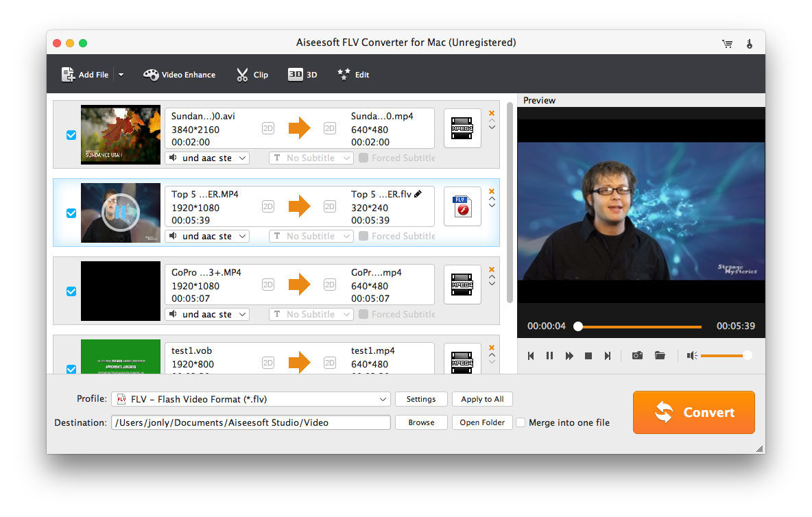Viewport: 812px width, 517px height.
Task: Mute the preview volume speaker icon
Action: pos(692,355)
